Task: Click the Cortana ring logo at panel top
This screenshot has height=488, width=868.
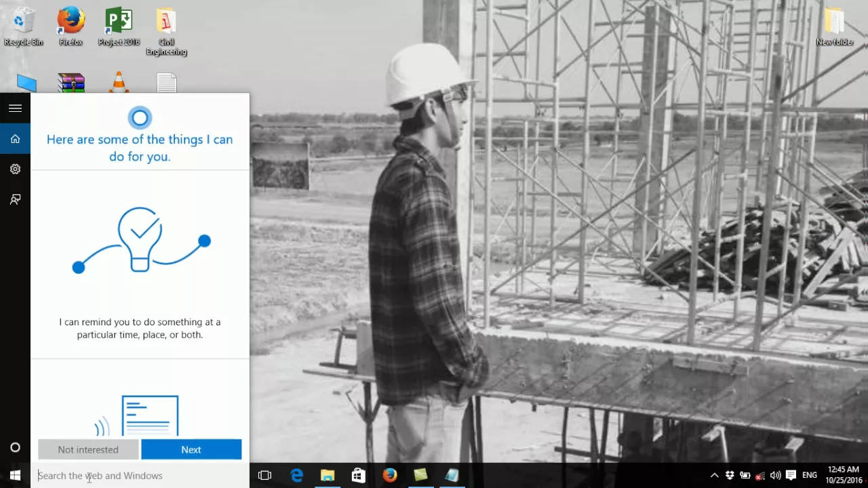Action: click(140, 118)
